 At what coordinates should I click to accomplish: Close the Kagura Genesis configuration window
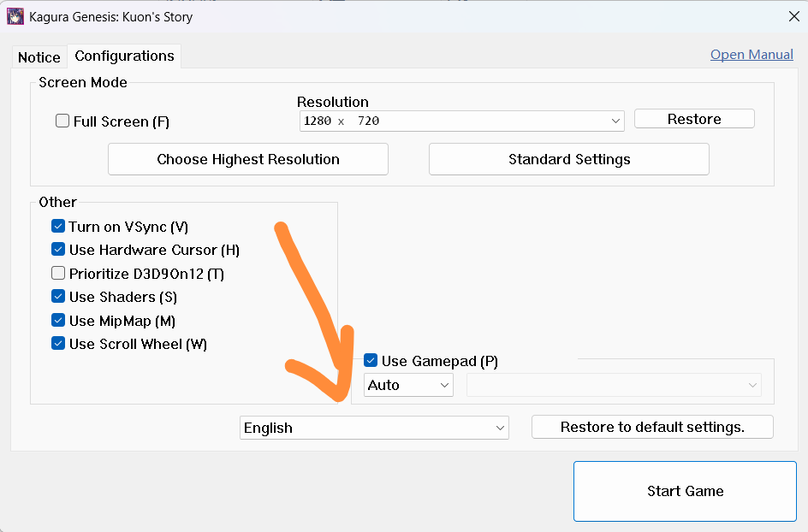click(x=793, y=16)
